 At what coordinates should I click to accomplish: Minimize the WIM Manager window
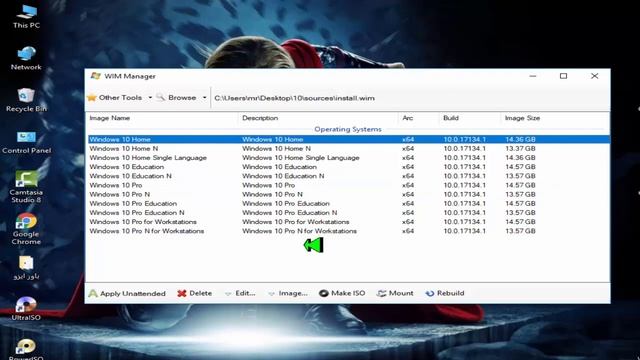pos(533,76)
